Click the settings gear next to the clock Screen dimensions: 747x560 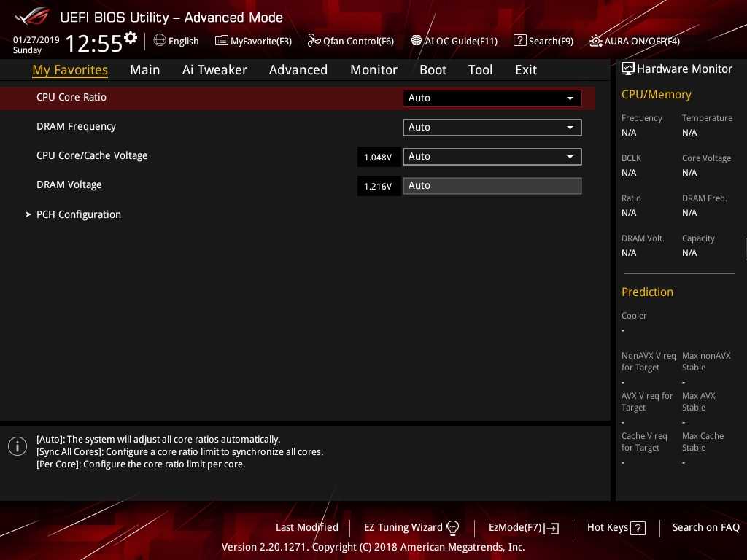coord(131,38)
